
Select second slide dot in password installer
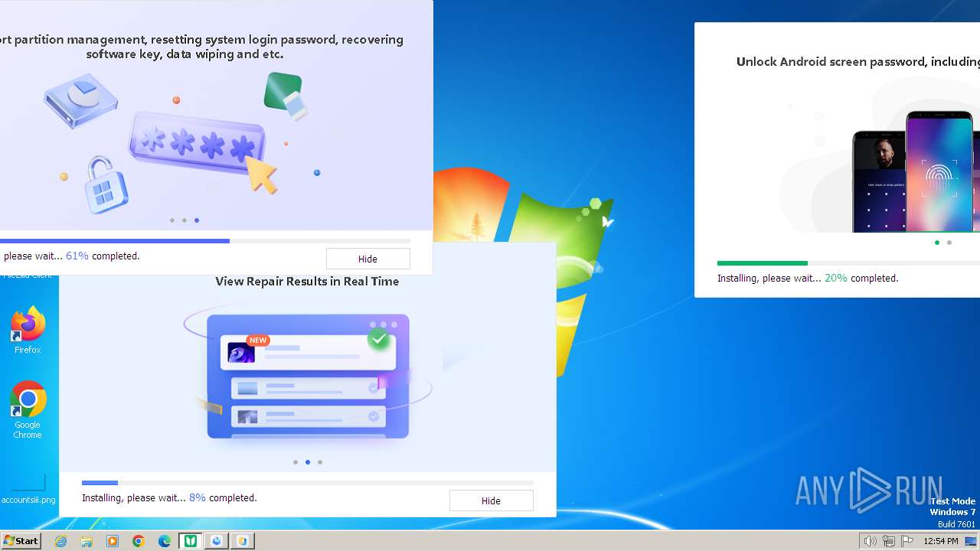[185, 220]
